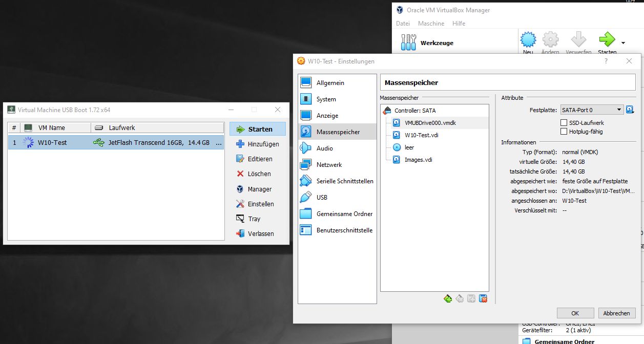
Task: Click the remove attachment icon below storage tree
Action: tap(483, 299)
